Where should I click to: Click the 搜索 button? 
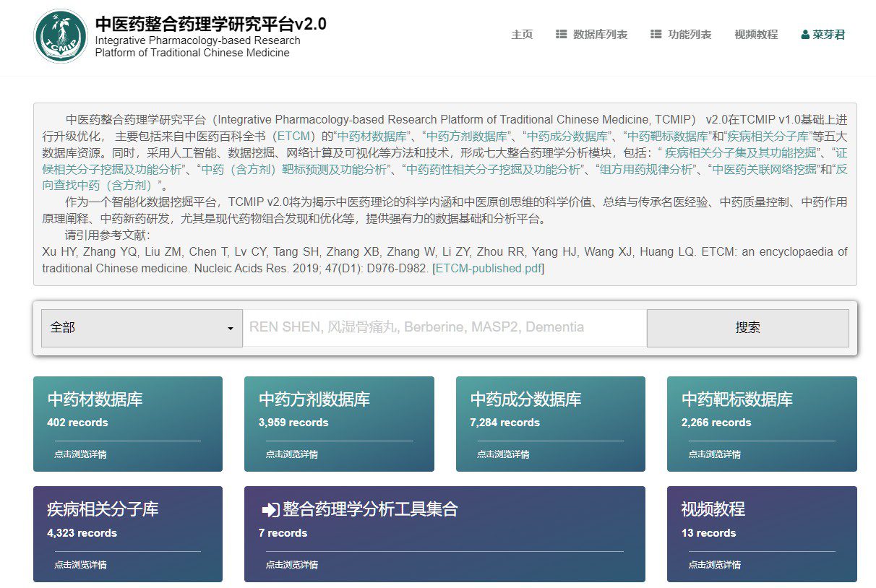click(747, 328)
